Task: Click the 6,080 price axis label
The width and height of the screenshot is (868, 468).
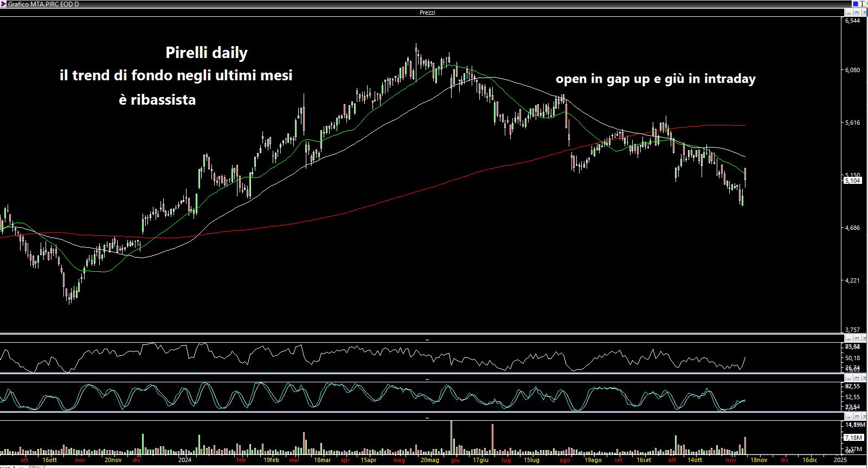Action: point(852,70)
